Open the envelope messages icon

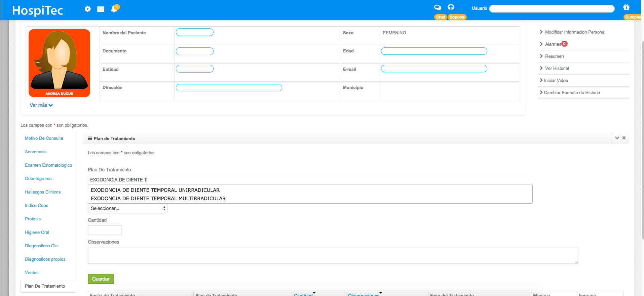click(101, 9)
